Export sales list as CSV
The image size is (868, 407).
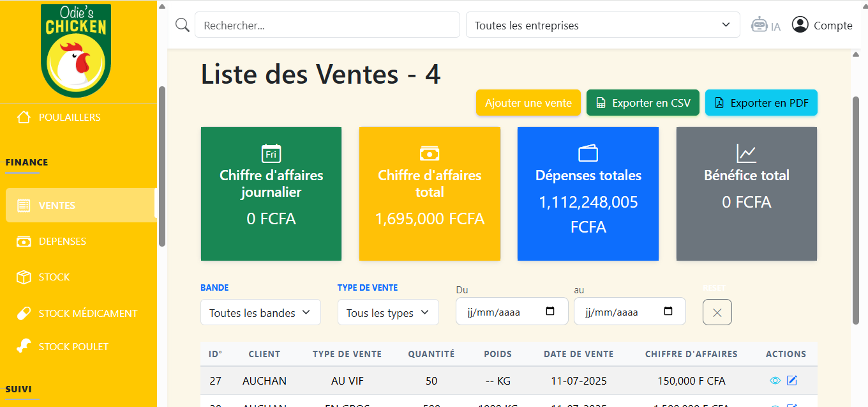[x=643, y=103]
